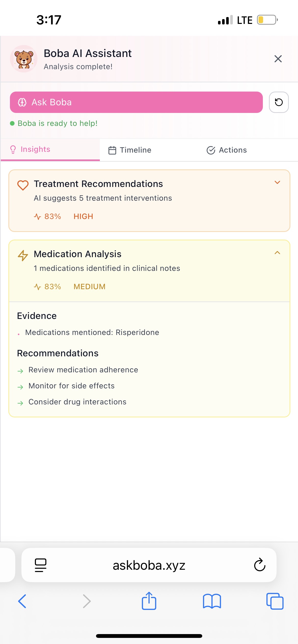Open Safari bookmarks
This screenshot has height=644, width=298.
[x=212, y=601]
